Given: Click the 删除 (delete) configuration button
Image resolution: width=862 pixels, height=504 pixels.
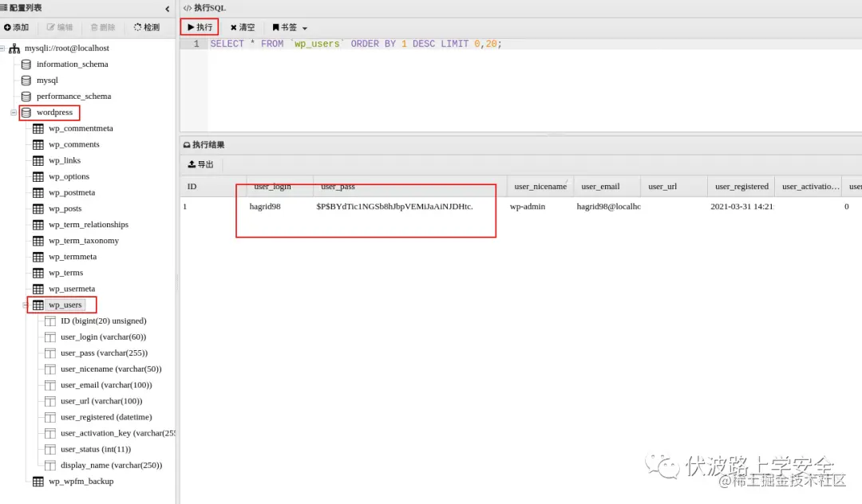Looking at the screenshot, I should [x=103, y=27].
